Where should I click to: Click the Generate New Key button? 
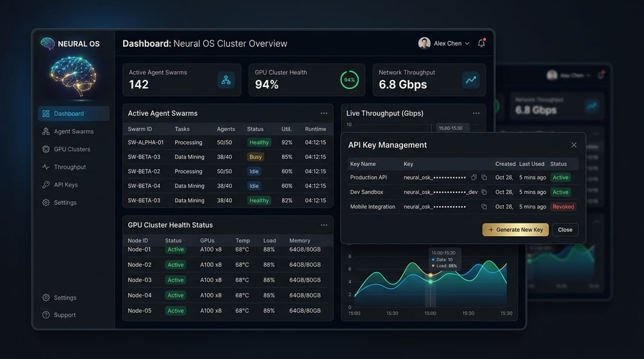tap(515, 230)
